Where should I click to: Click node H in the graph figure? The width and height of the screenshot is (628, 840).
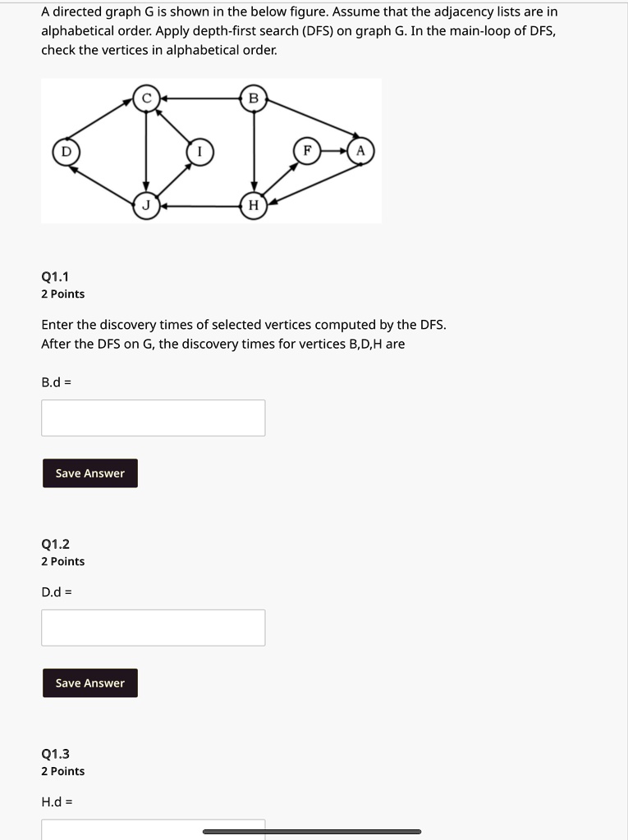tap(254, 204)
